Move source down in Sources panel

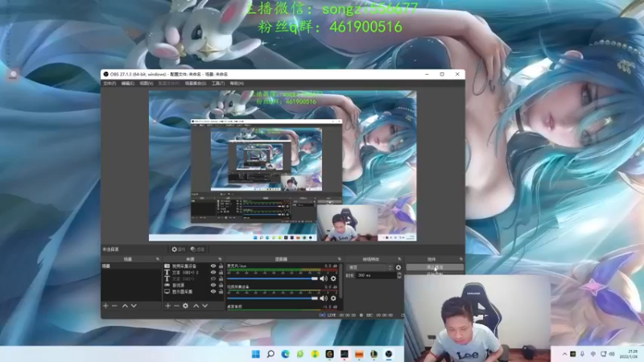pyautogui.click(x=205, y=306)
